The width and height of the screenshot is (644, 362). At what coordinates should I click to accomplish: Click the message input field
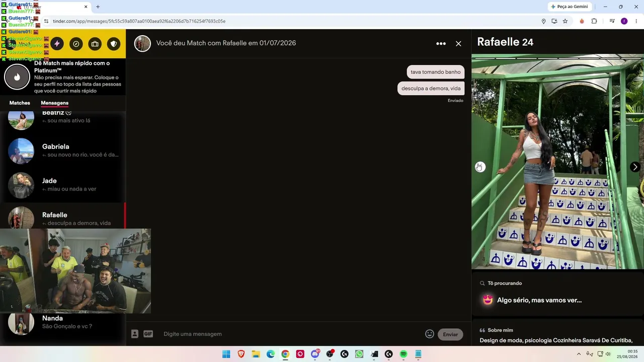click(x=292, y=334)
